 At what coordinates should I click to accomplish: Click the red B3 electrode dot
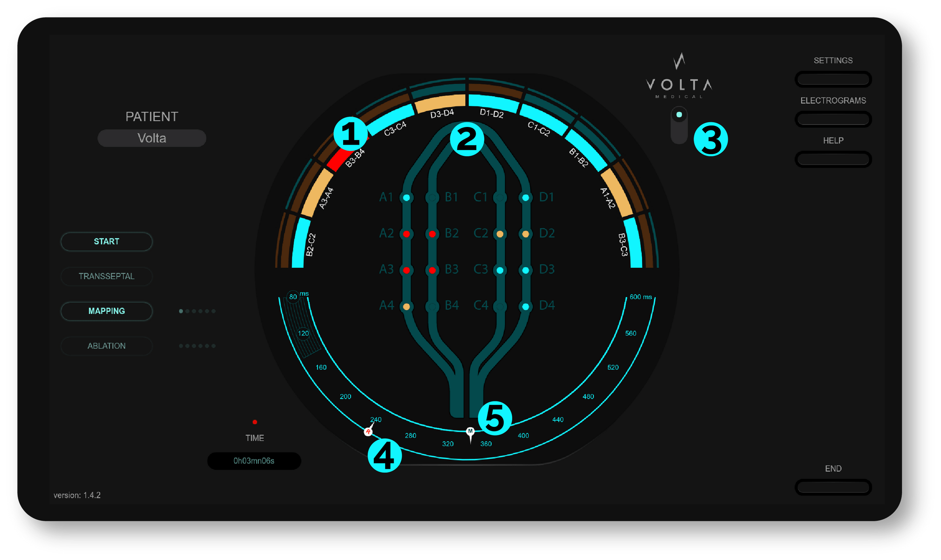point(432,270)
